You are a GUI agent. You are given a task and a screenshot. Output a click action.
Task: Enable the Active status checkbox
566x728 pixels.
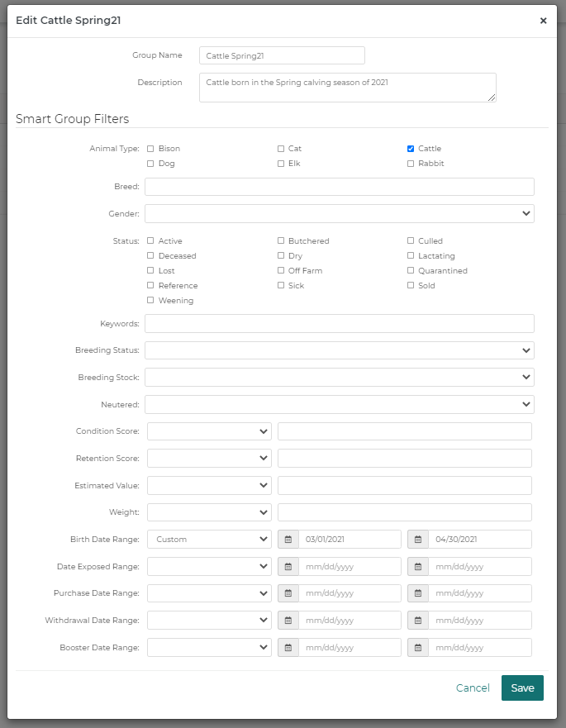coord(150,240)
